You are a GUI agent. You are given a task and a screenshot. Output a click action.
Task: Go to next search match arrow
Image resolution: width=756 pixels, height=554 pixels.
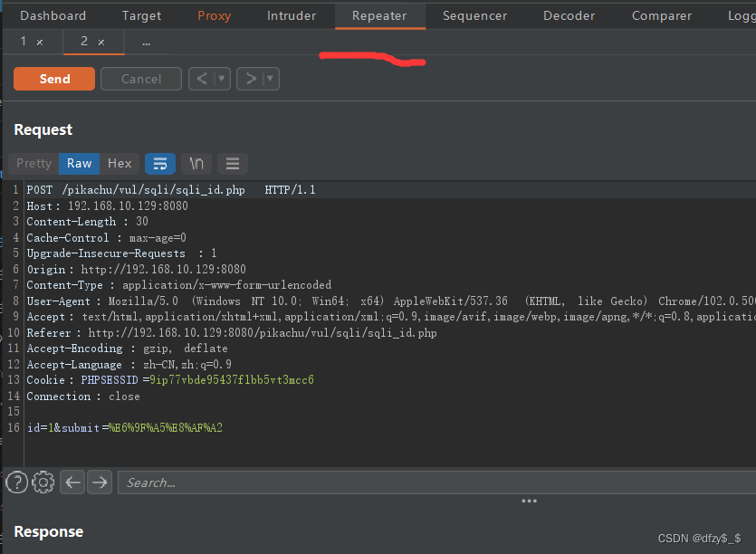coord(100,482)
